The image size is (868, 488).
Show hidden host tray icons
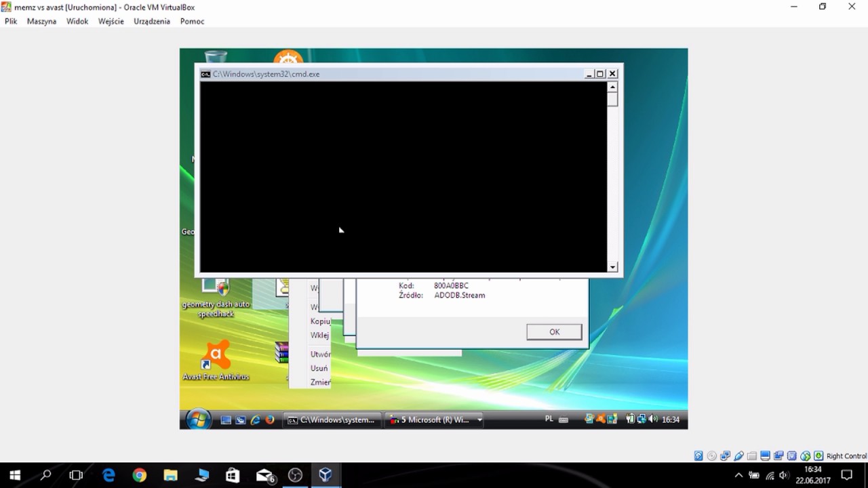[739, 475]
